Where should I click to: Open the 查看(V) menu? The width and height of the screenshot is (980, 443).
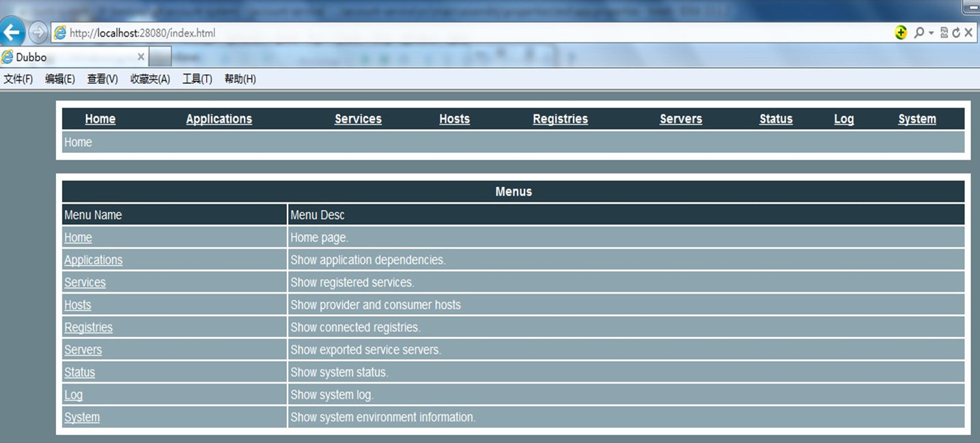click(x=102, y=79)
